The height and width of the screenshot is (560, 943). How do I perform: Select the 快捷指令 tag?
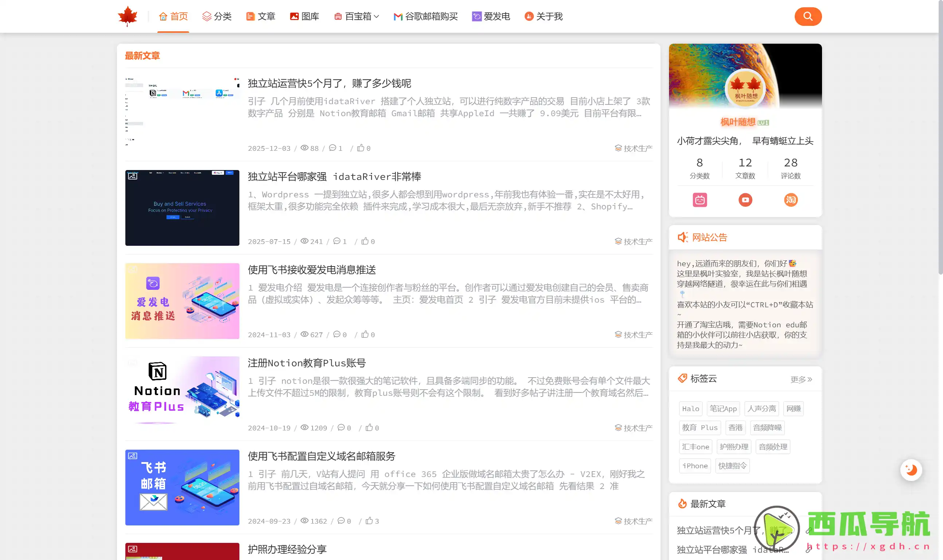pos(732,466)
